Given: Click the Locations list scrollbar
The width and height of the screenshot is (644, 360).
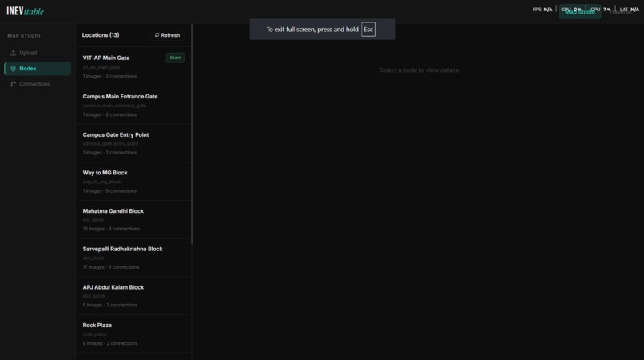Looking at the screenshot, I should pyautogui.click(x=192, y=134).
